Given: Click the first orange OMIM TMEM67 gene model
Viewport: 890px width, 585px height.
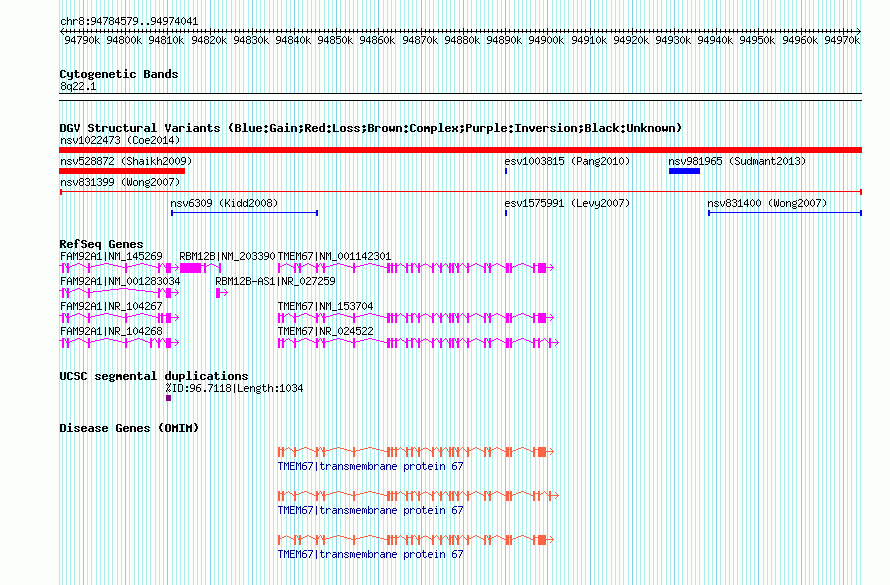Looking at the screenshot, I should point(416,452).
